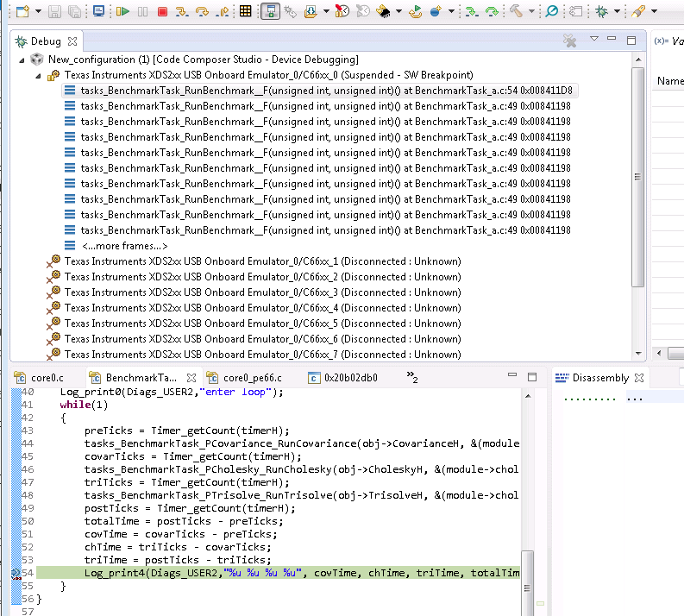Screen dimensions: 684x616
Task: Open dropdown next to braces folder icon
Action: coord(326,11)
